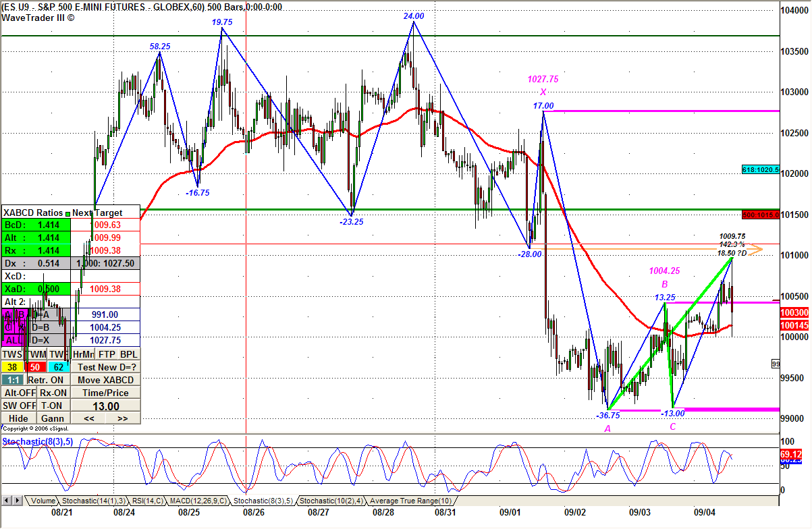Click the 1.000: 1027.50 target cell
The width and height of the screenshot is (812, 529).
106,263
